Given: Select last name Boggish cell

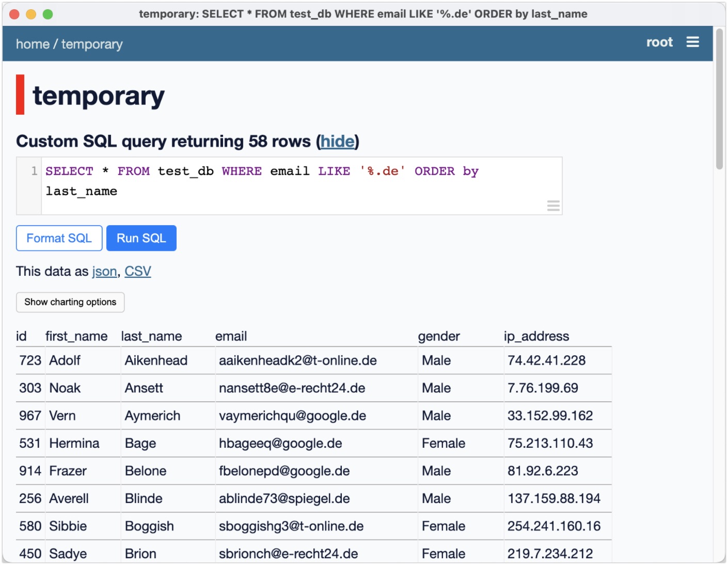Looking at the screenshot, I should pyautogui.click(x=168, y=526).
